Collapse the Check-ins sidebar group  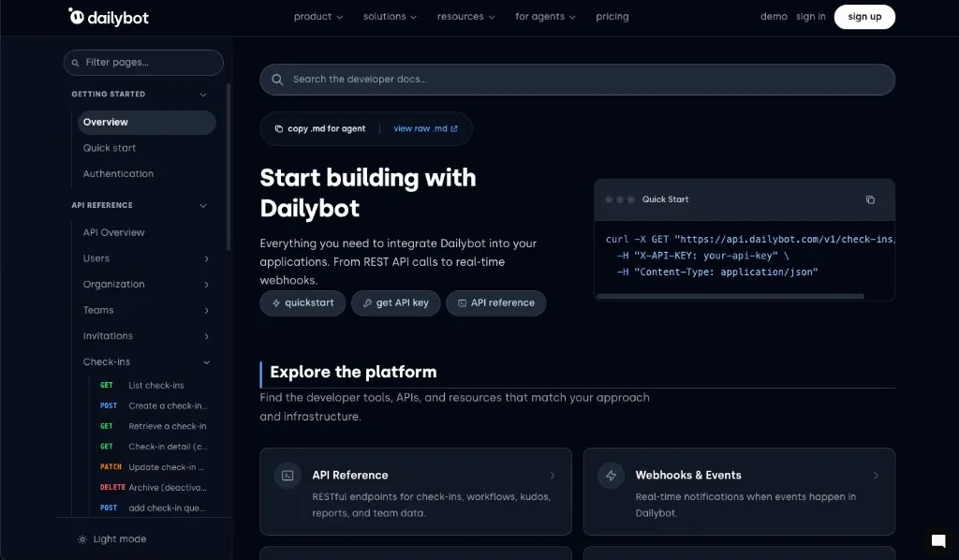pyautogui.click(x=206, y=362)
